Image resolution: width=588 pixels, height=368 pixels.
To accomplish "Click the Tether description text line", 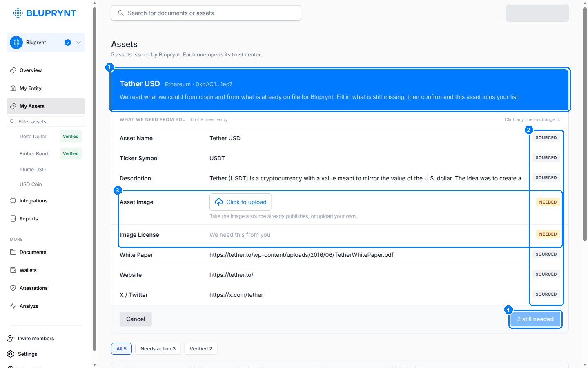I will point(368,178).
